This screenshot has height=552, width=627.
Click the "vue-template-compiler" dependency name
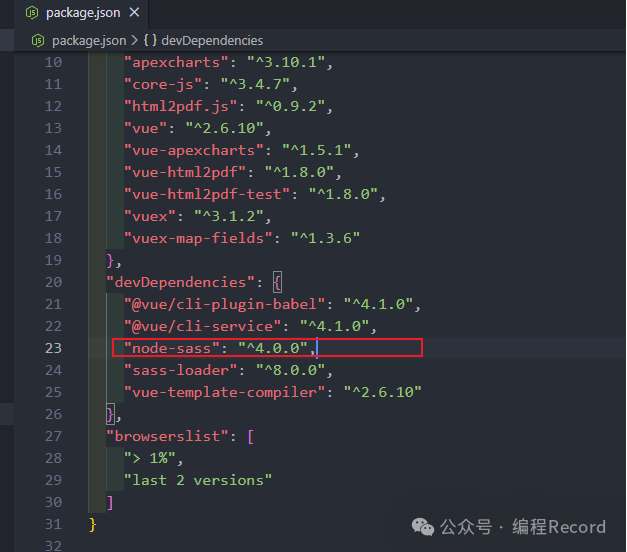[x=225, y=392]
